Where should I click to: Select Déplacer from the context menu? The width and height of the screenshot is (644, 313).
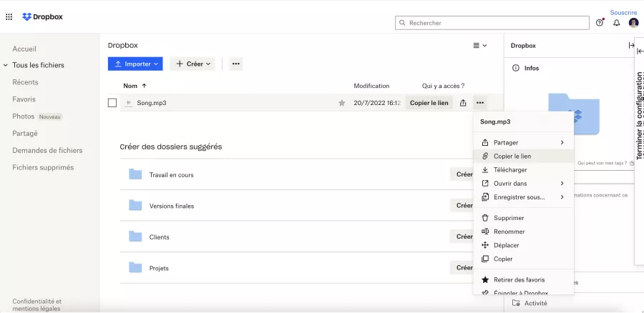[x=523, y=245]
